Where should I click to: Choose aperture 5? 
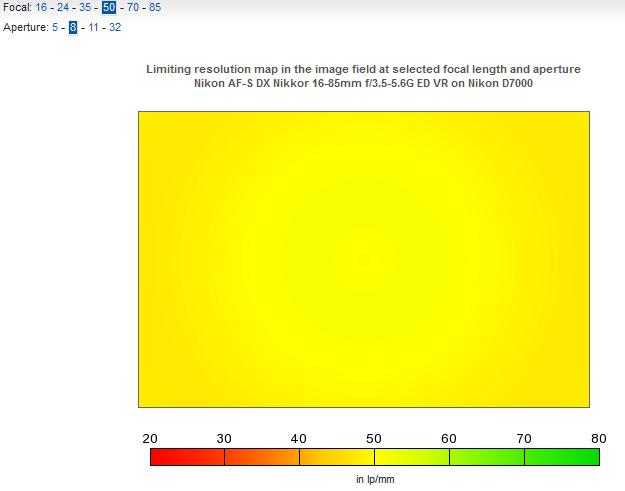[x=55, y=27]
